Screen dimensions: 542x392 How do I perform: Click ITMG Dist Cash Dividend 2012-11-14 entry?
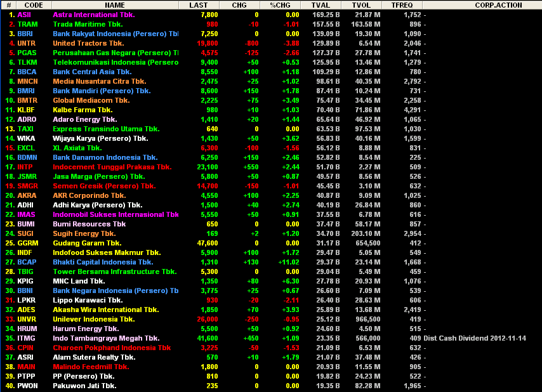(475, 338)
